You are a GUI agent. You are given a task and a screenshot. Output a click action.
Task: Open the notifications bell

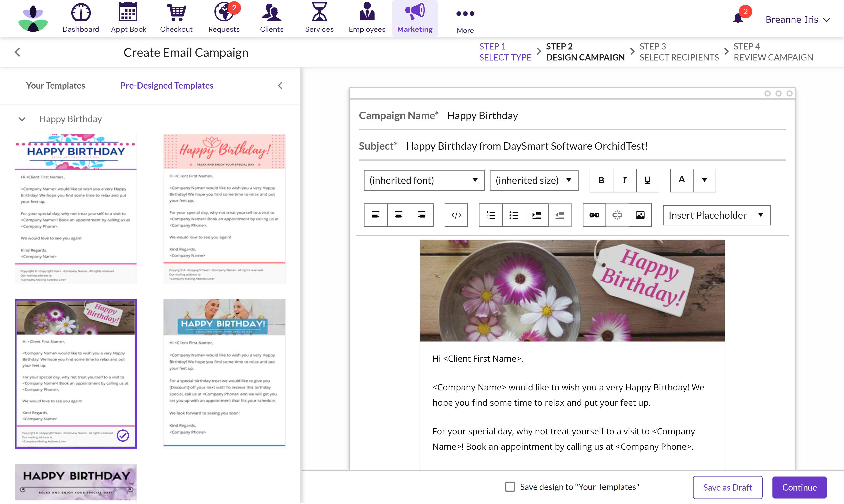point(738,18)
